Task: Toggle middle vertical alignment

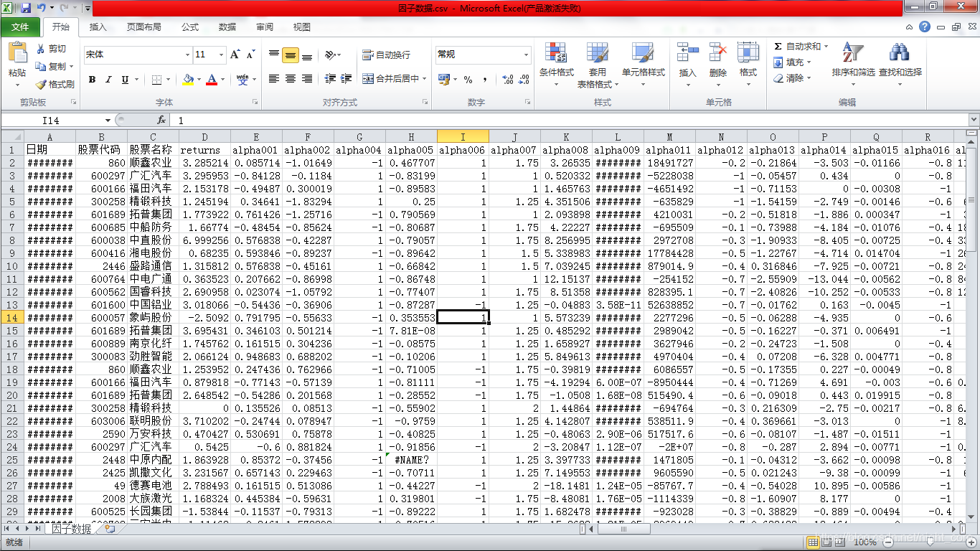Action: click(291, 55)
